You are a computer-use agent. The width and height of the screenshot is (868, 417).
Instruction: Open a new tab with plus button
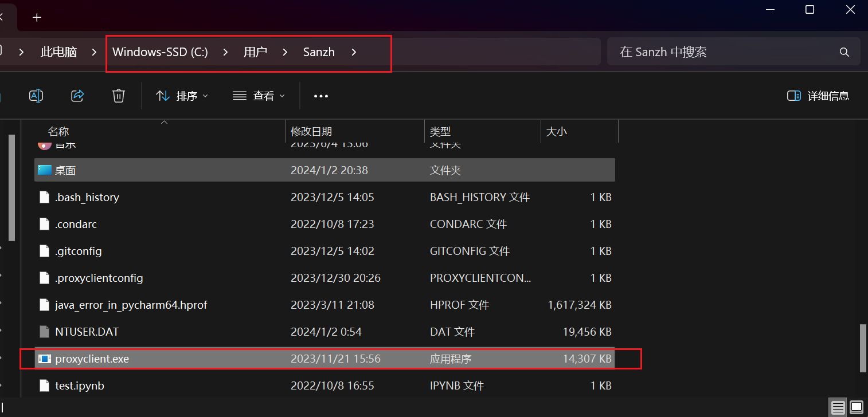point(37,17)
